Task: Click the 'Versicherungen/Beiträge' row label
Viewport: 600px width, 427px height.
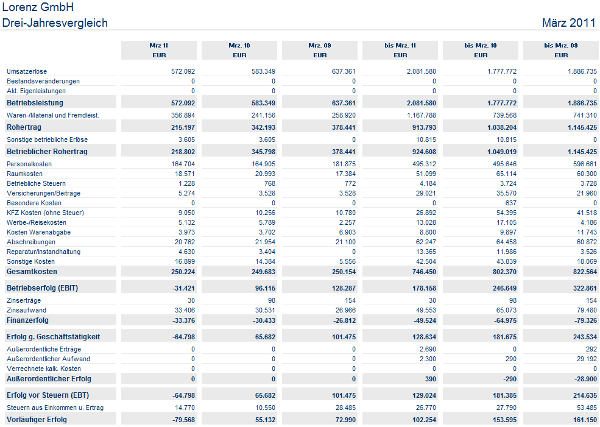Action: (x=43, y=194)
